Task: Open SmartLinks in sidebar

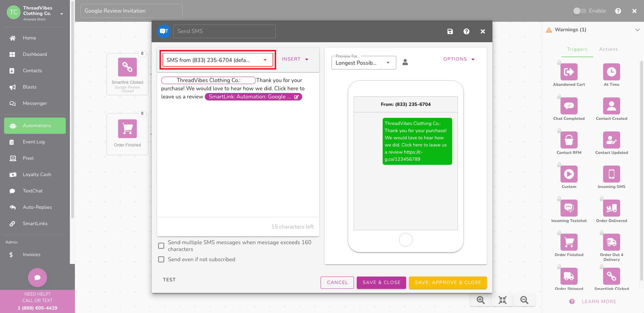Action: 35,223
